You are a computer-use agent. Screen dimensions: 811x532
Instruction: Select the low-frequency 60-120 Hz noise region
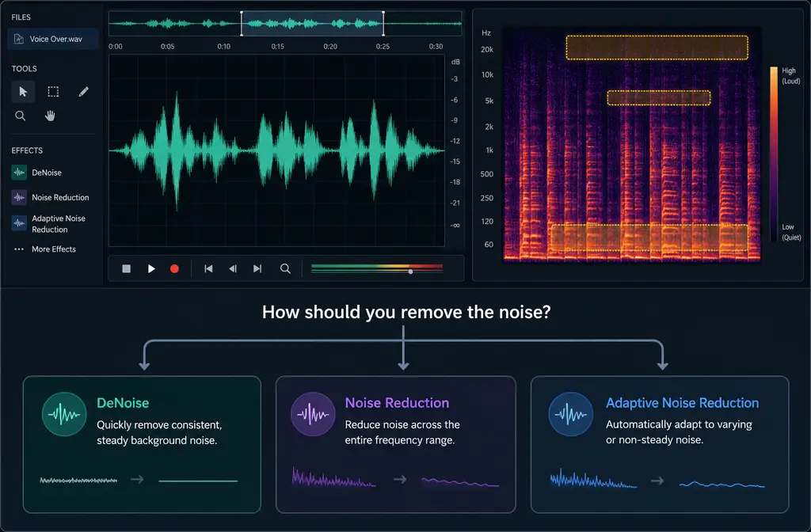coord(649,237)
